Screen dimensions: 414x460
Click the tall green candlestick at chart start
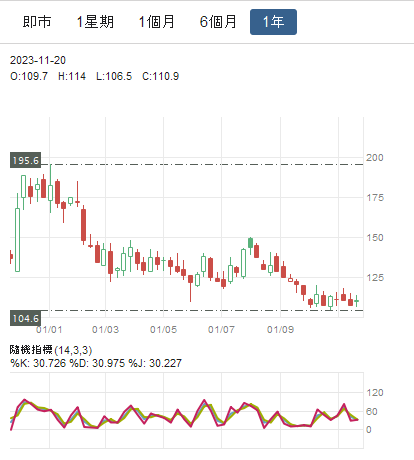(x=17, y=237)
